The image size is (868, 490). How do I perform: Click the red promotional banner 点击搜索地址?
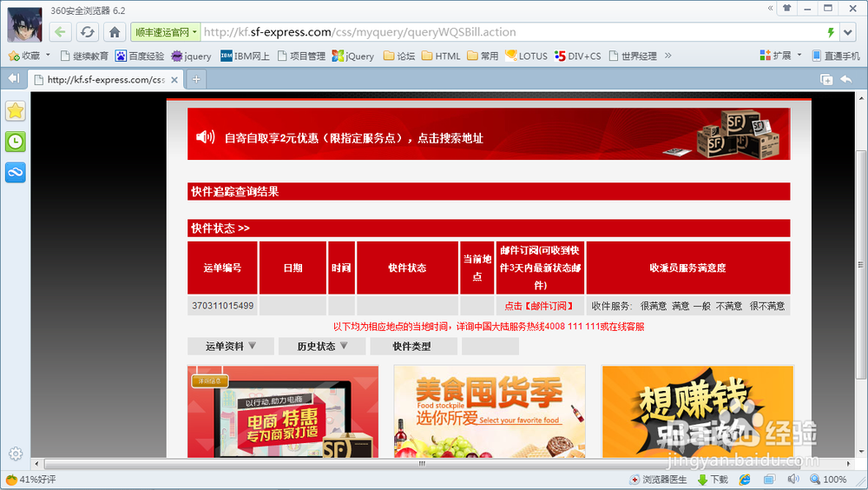tap(489, 134)
